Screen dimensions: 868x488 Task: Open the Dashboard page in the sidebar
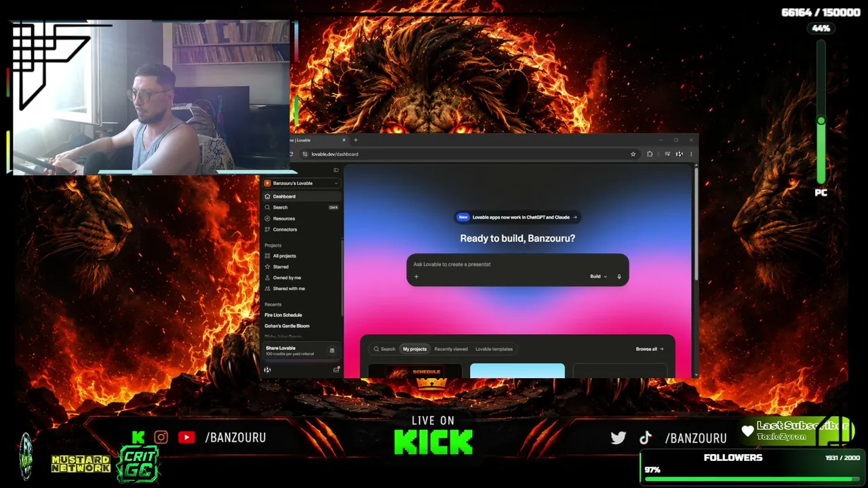(301, 197)
